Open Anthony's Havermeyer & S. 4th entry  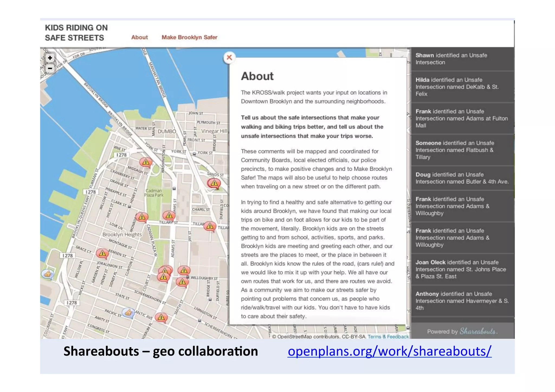point(463,301)
